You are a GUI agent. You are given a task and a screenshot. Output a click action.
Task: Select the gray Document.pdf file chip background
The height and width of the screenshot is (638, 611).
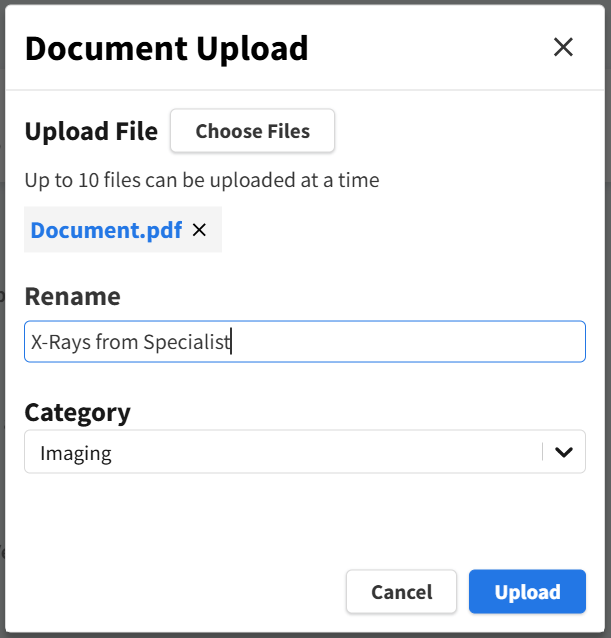click(215, 243)
